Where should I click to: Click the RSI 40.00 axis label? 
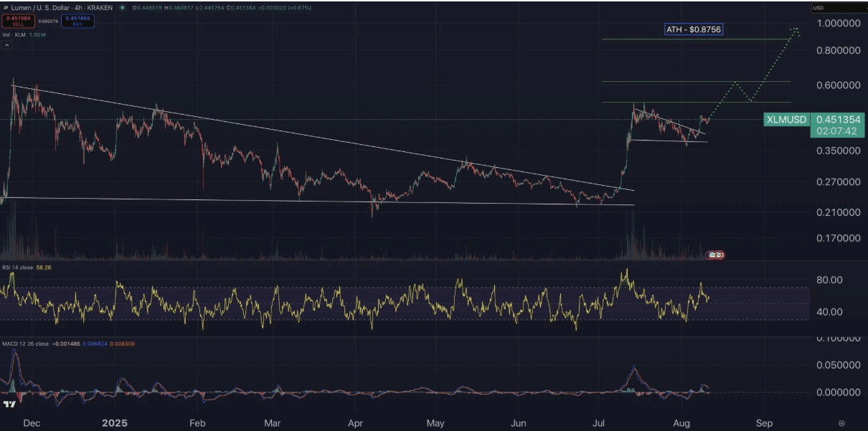[x=828, y=312]
